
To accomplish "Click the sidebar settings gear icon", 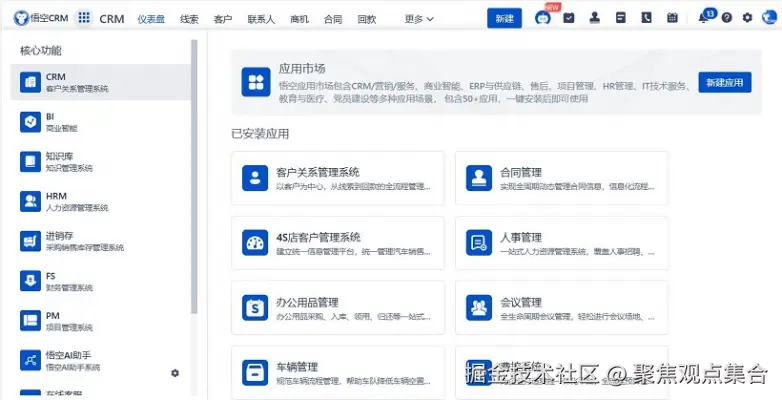I will pos(175,373).
